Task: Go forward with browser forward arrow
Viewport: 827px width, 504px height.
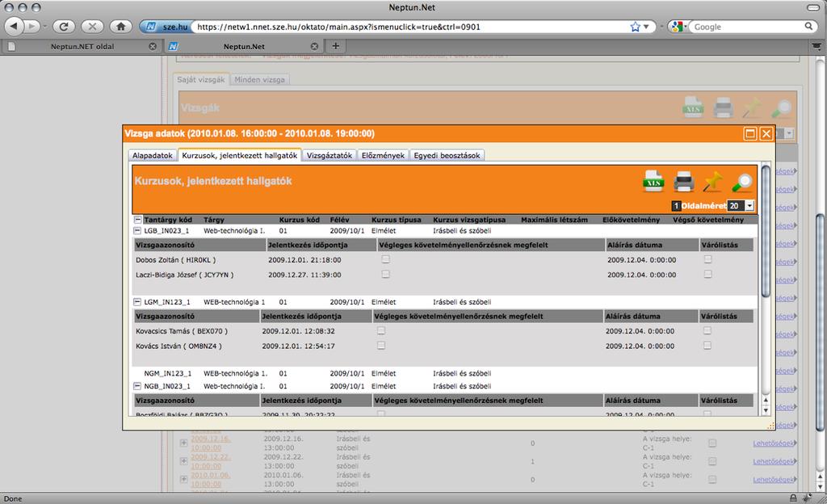Action: [x=31, y=26]
